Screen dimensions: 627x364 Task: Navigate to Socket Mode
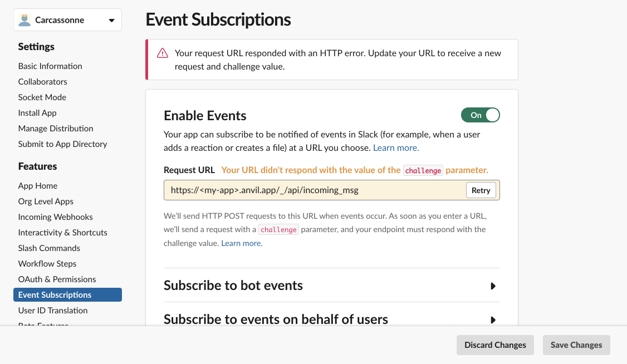(42, 97)
